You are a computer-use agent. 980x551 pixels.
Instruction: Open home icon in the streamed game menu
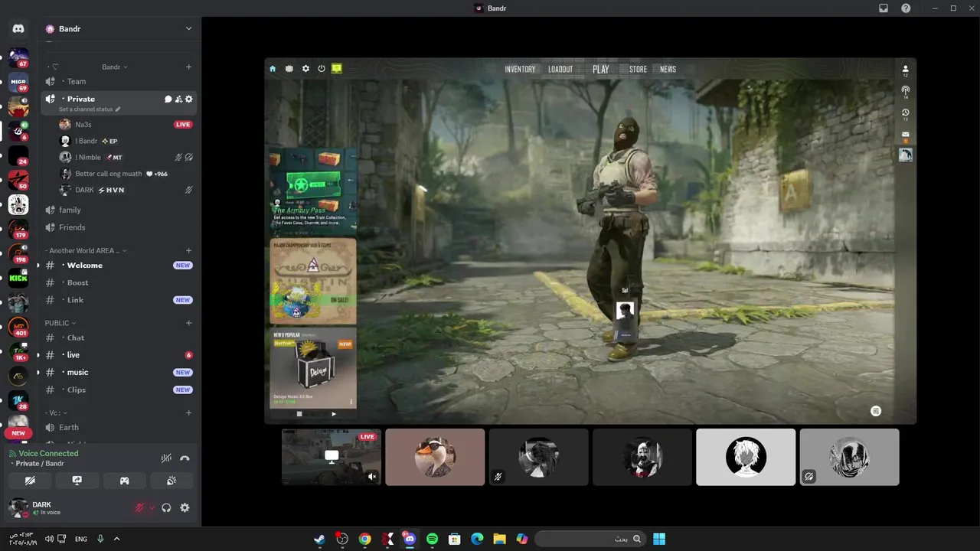[273, 69]
